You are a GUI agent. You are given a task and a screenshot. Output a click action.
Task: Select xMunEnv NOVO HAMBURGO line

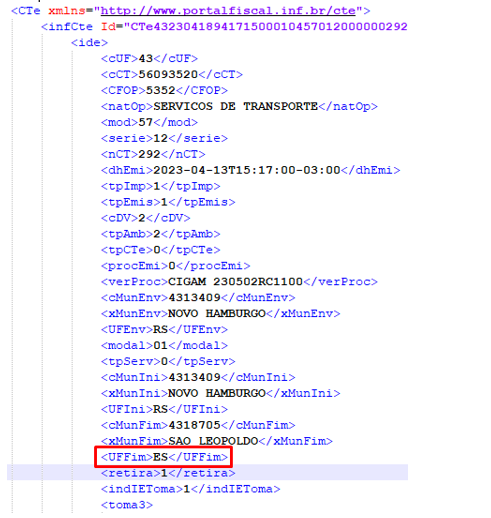click(x=221, y=314)
